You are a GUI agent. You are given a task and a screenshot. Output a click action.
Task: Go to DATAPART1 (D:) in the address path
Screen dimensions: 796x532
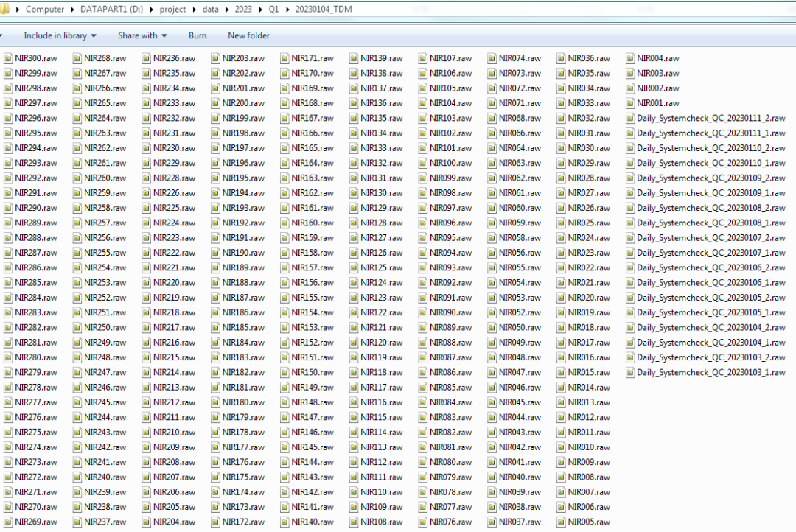[x=112, y=9]
